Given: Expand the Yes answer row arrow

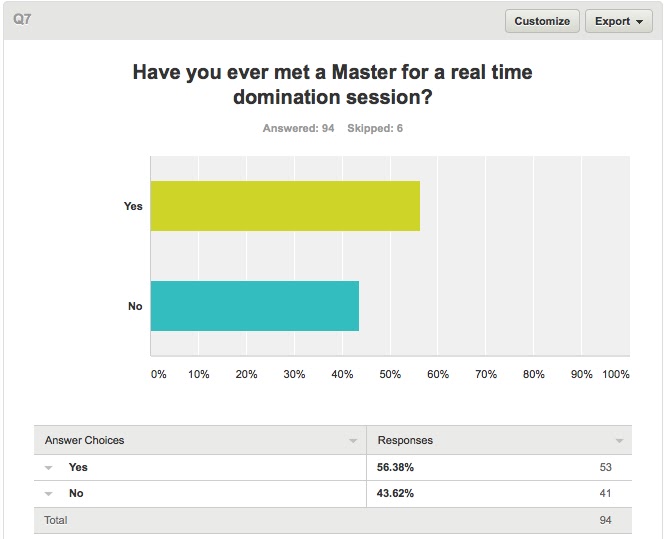Looking at the screenshot, I should (x=49, y=468).
